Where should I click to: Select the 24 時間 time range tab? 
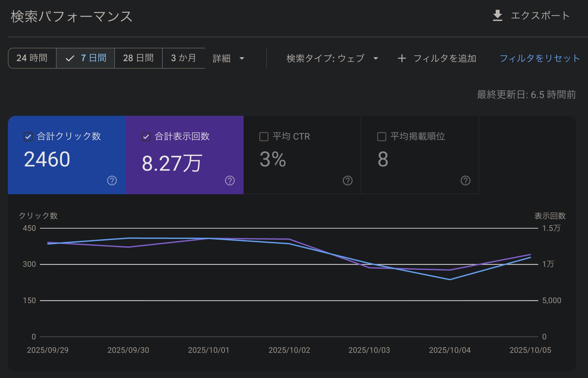click(32, 58)
